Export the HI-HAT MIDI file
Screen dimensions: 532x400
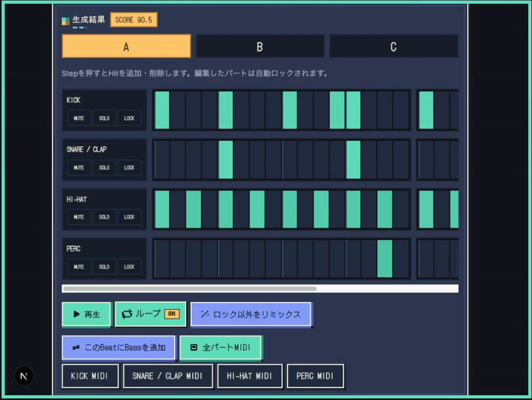(250, 376)
